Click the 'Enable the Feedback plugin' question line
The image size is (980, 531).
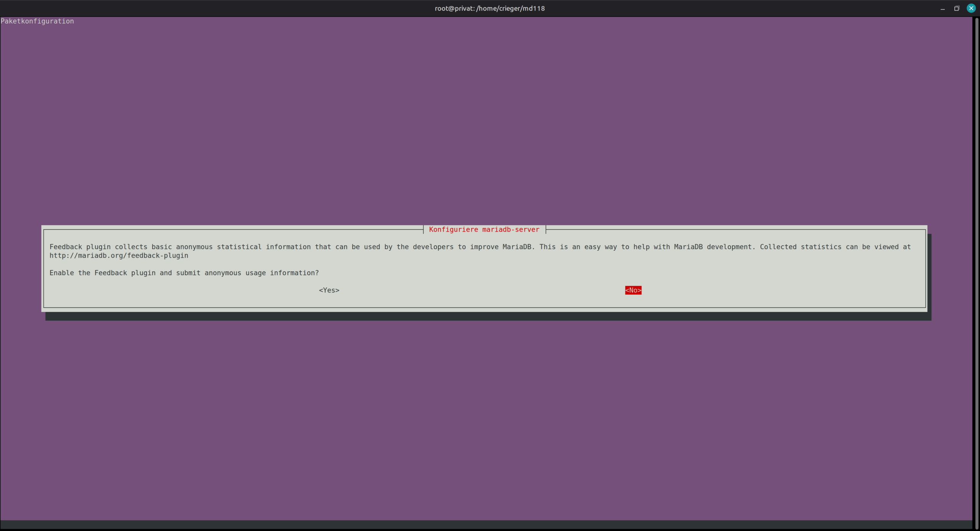pos(184,273)
